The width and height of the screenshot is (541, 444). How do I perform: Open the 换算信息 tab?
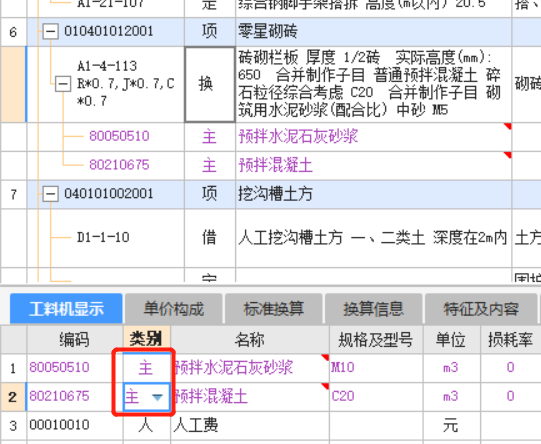tap(373, 308)
